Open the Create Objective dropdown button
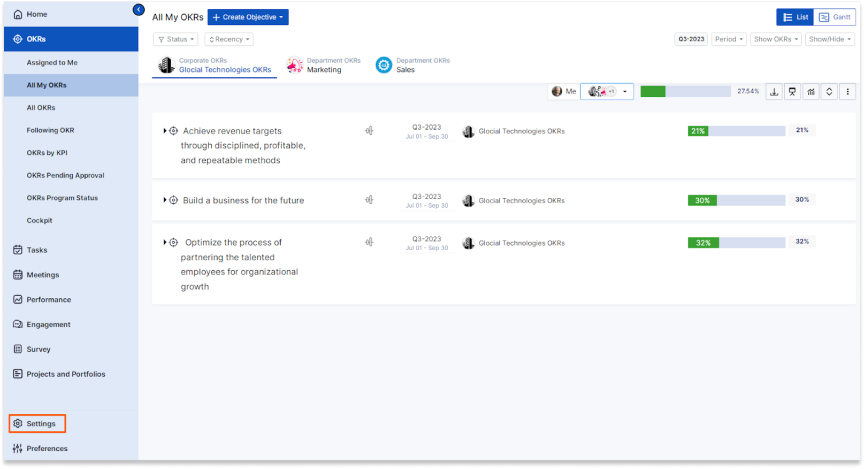The width and height of the screenshot is (864, 469). coord(248,18)
